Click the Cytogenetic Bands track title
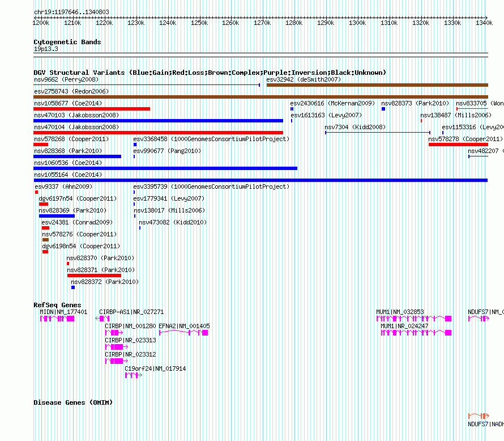This screenshot has height=441, width=504. coord(67,42)
